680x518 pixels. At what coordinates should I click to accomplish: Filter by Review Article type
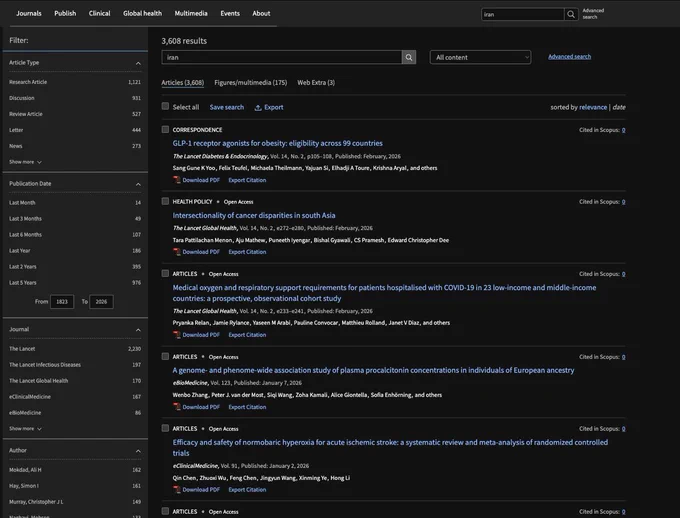tap(75, 114)
